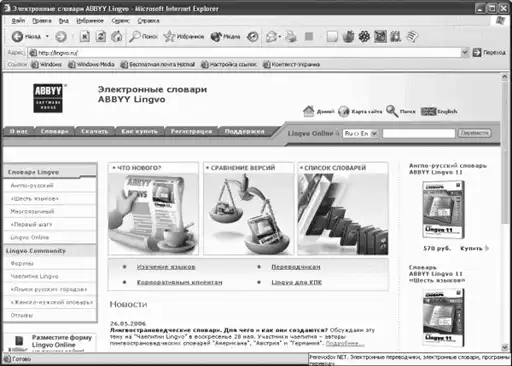Open the Mail envelope toolbar icon
This screenshot has height=366, width=512.
271,36
